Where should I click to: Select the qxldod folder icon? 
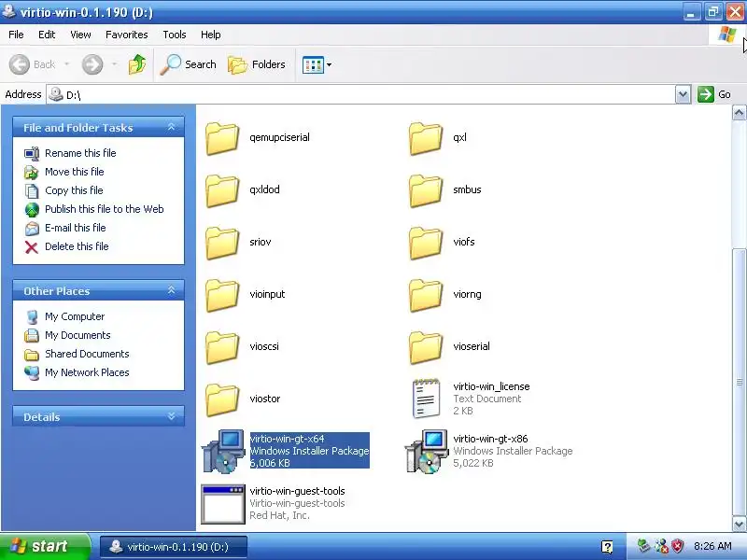222,190
